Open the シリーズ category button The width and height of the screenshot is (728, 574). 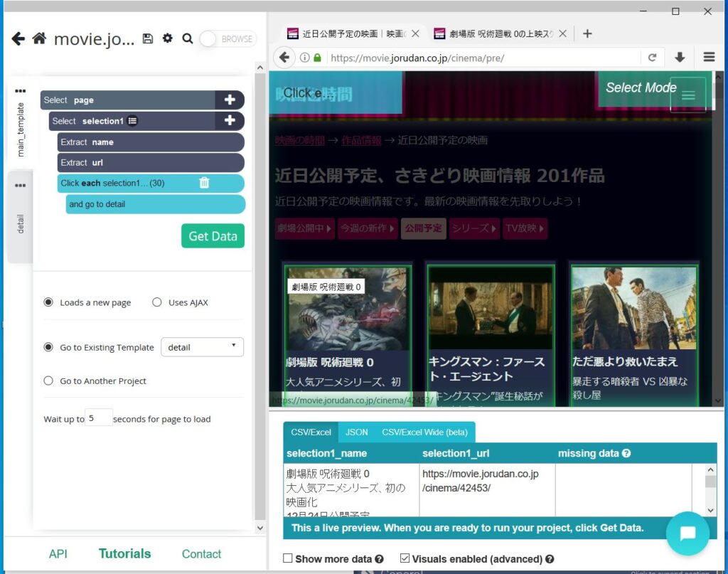click(474, 228)
